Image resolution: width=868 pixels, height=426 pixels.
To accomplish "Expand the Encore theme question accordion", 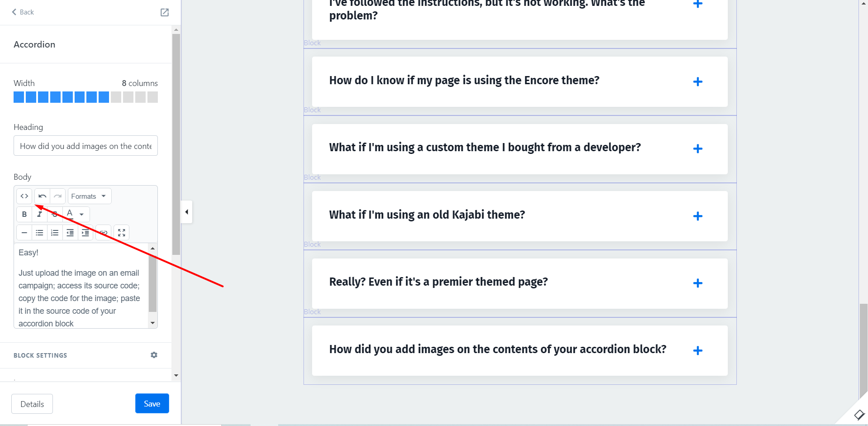I will click(x=697, y=81).
